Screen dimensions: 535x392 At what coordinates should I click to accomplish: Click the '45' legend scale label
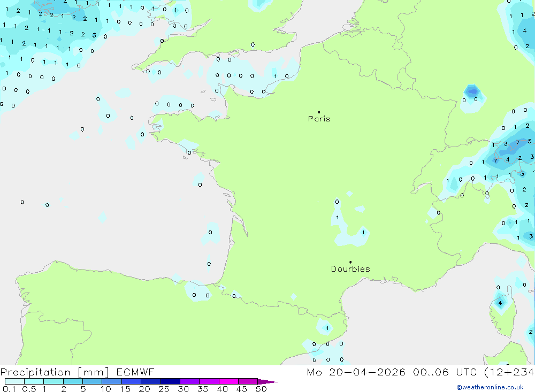(x=242, y=389)
